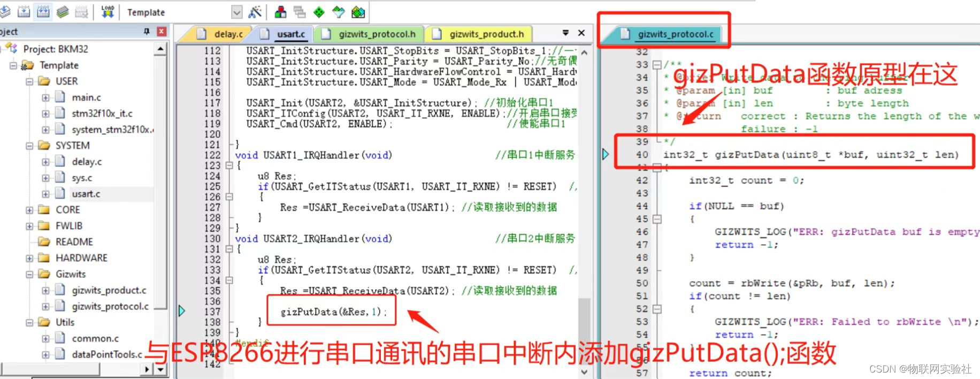Expand the FWLIB folder group
The image size is (980, 379).
29,226
